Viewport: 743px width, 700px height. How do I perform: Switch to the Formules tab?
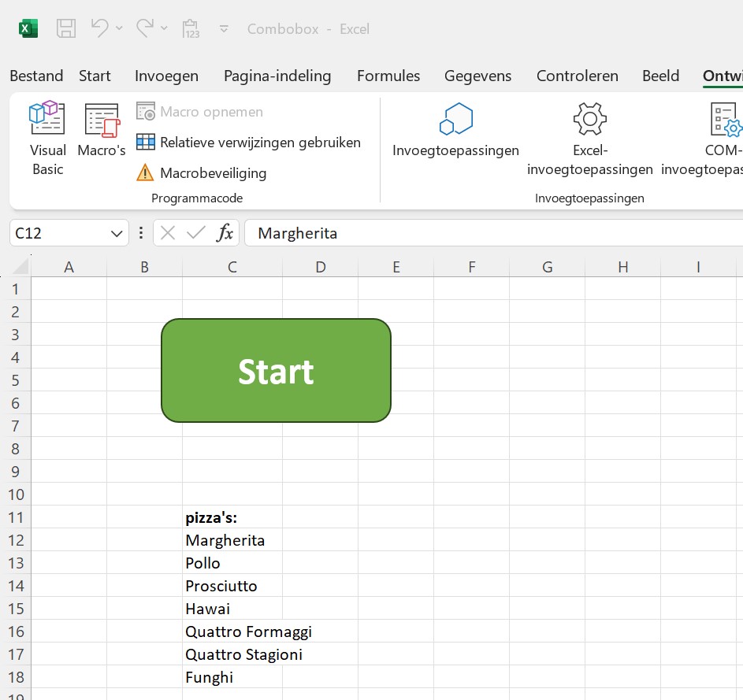tap(388, 76)
